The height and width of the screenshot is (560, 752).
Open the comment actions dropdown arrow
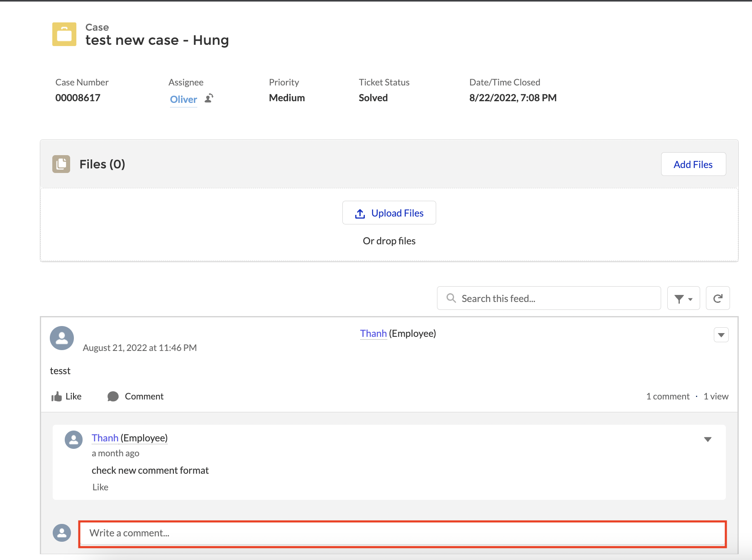(708, 439)
